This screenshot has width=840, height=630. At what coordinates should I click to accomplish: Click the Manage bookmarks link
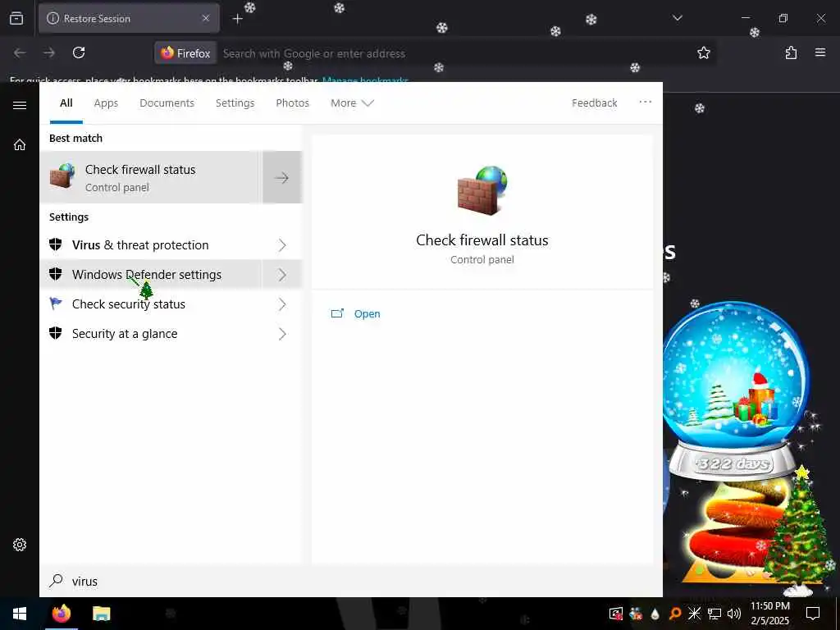coord(365,80)
